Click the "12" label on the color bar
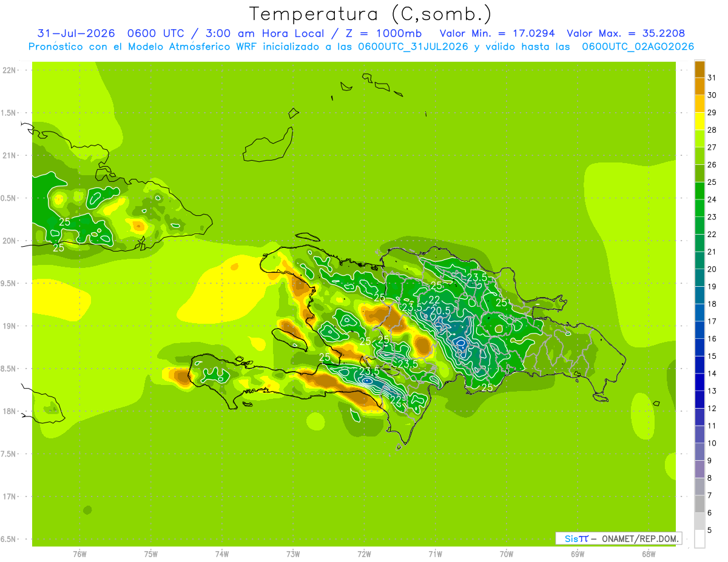 pos(712,409)
